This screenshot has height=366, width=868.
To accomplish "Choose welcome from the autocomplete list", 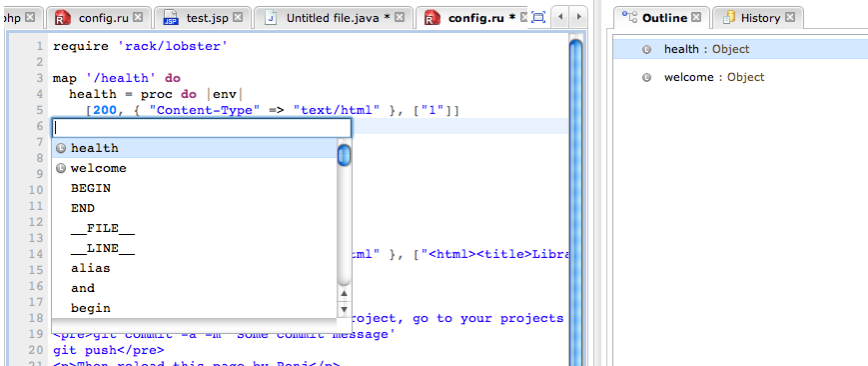I will (x=195, y=168).
